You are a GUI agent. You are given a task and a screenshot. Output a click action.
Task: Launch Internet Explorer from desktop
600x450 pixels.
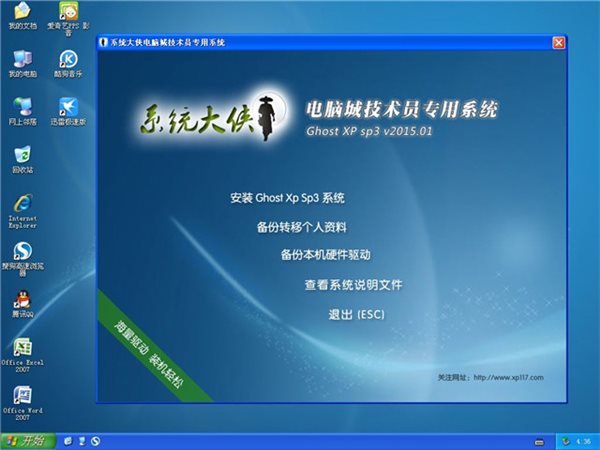point(23,211)
